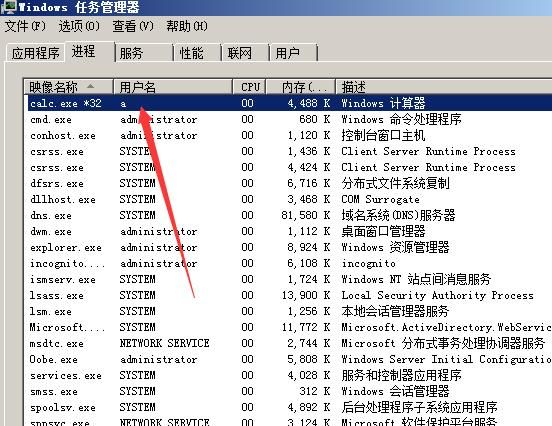Switch to the 用户 tab

[293, 53]
